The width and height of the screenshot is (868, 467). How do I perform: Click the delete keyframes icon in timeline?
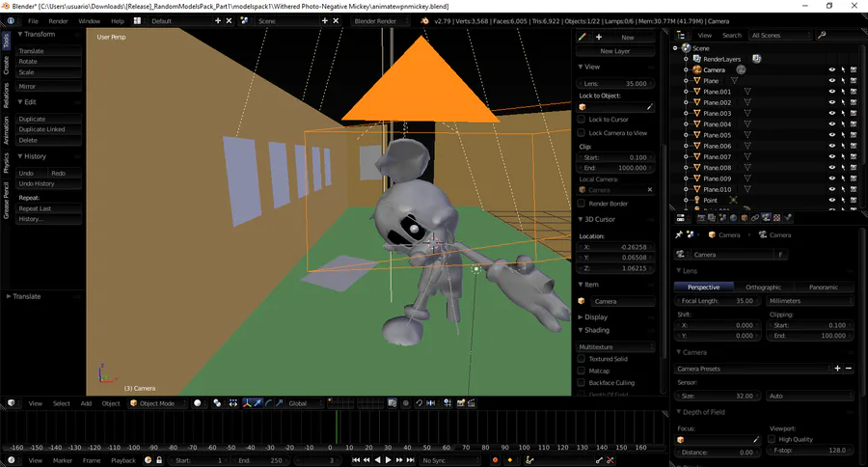610,460
